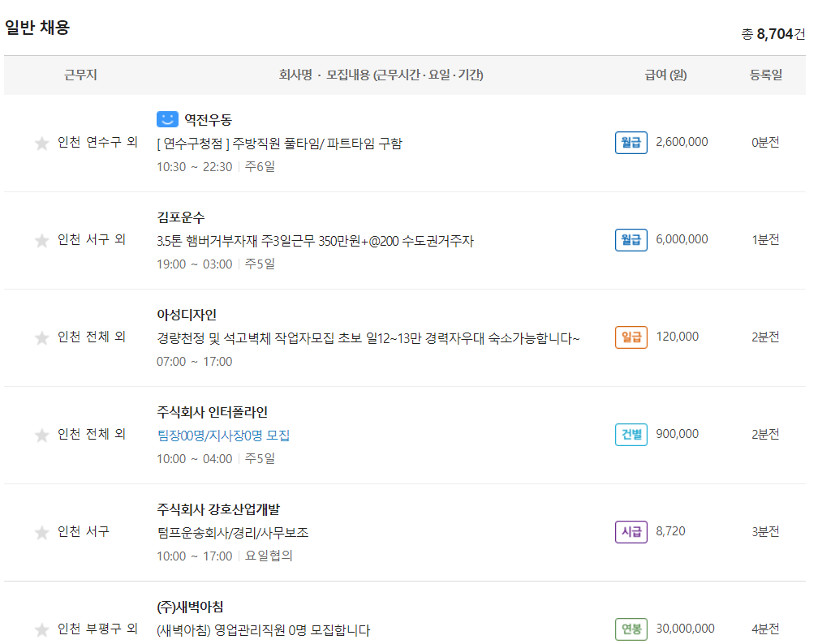The height and width of the screenshot is (644, 818).
Task: Click the blue smiley icon beside 역전우동
Action: (167, 119)
